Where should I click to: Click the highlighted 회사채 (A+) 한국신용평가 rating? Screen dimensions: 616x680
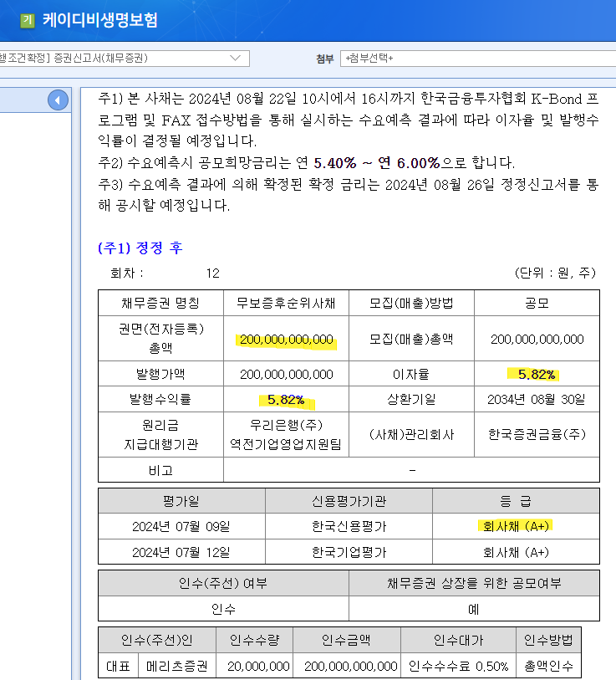tap(516, 526)
